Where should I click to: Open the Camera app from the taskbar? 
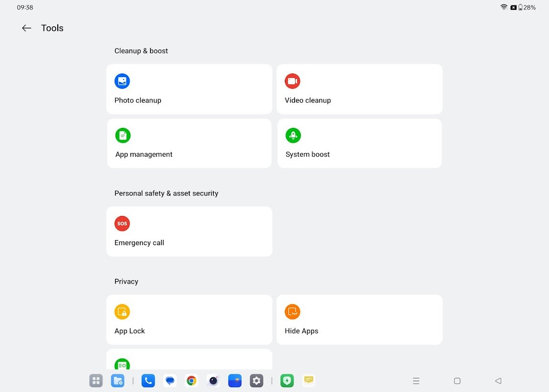213,380
